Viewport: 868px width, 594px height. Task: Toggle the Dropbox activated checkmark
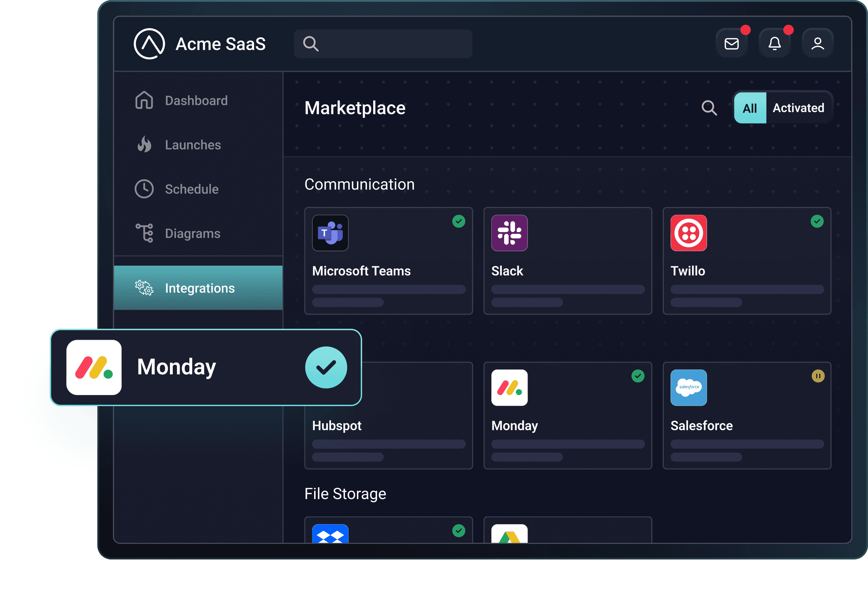[x=459, y=530]
